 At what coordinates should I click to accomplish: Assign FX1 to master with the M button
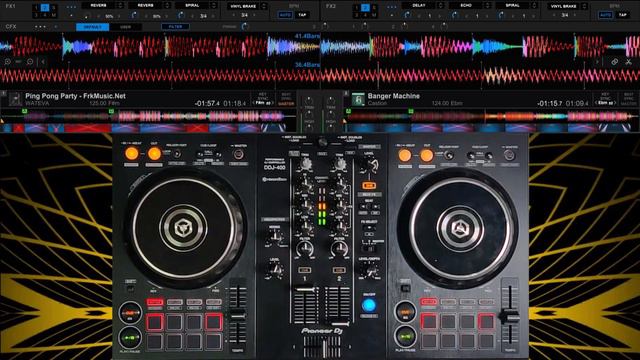[x=53, y=15]
